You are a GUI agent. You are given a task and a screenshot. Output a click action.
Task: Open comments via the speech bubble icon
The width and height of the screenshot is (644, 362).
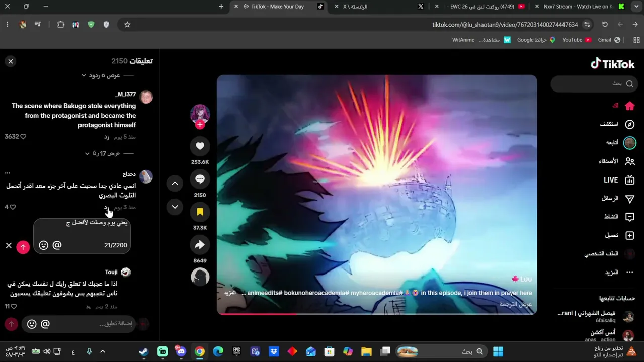coord(200,179)
